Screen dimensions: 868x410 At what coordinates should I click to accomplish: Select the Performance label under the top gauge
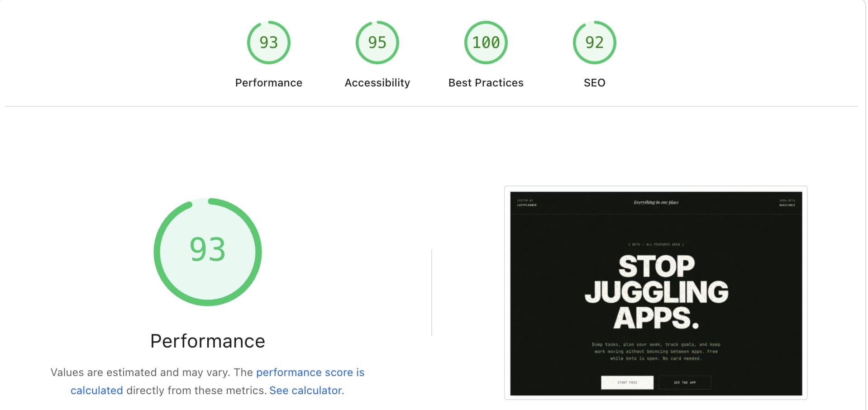pos(268,82)
